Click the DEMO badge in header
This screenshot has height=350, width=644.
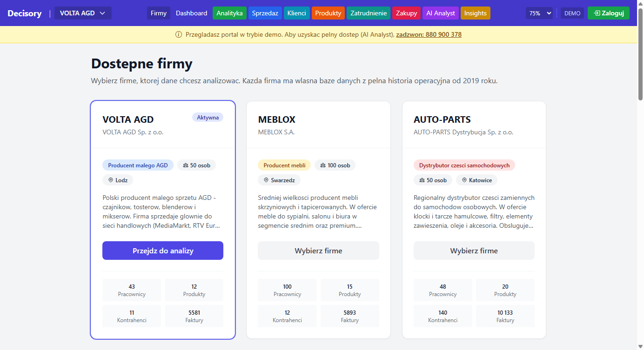(x=572, y=13)
